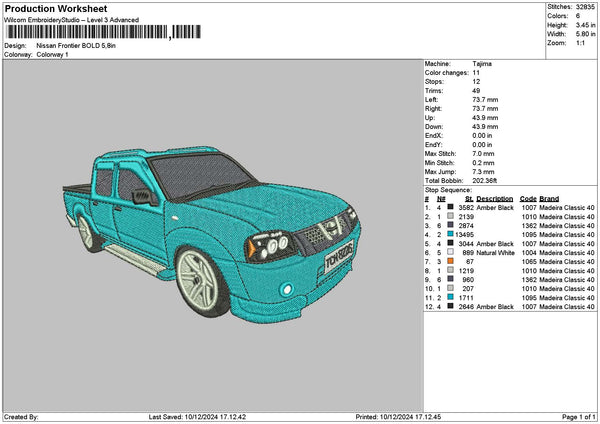This screenshot has height=424, width=600.
Task: Select the black swatch in stop 1
Action: pos(451,208)
